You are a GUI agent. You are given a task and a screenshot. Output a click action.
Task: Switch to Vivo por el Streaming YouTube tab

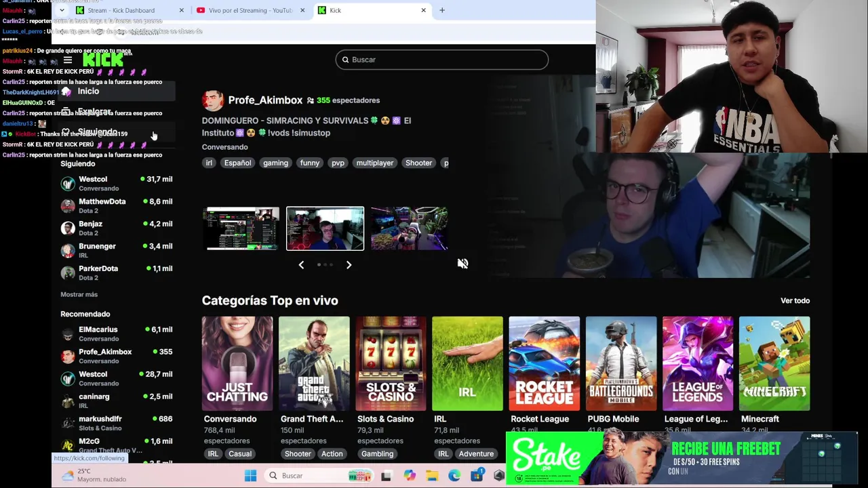(x=250, y=10)
